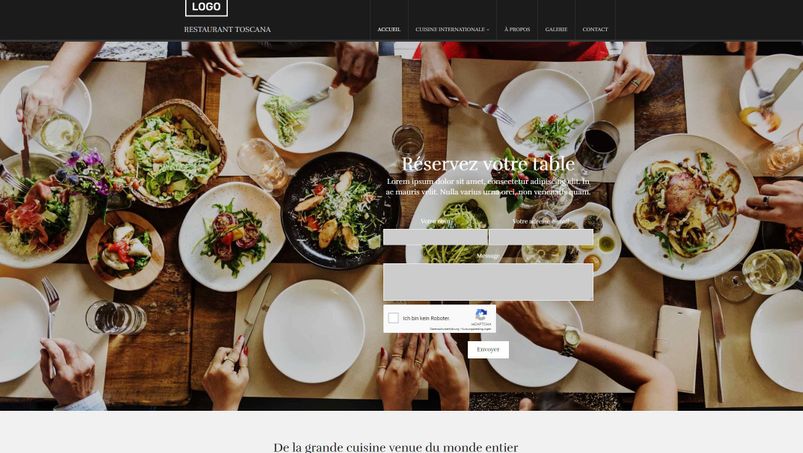Click the Lorem ipsum description paragraph
The image size is (803, 453).
(x=488, y=187)
